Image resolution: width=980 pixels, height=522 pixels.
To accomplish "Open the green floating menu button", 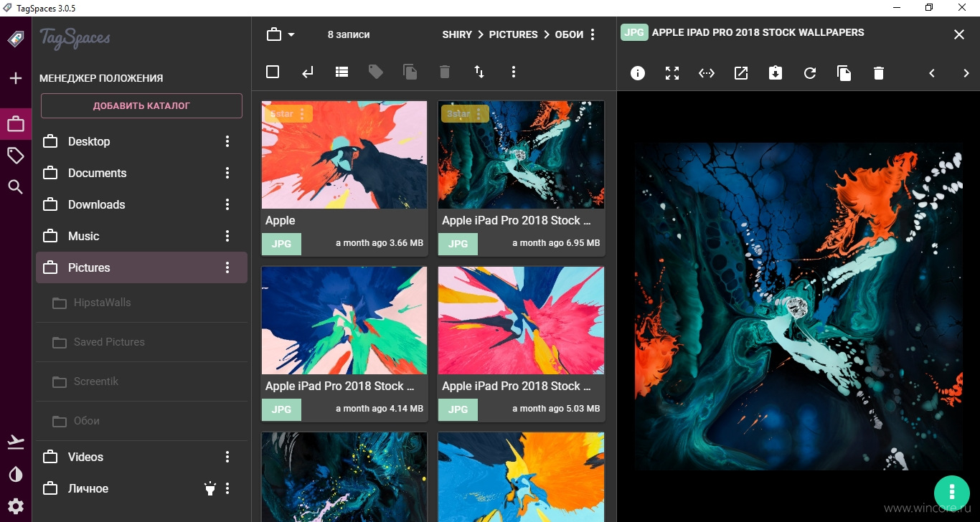I will tap(951, 492).
